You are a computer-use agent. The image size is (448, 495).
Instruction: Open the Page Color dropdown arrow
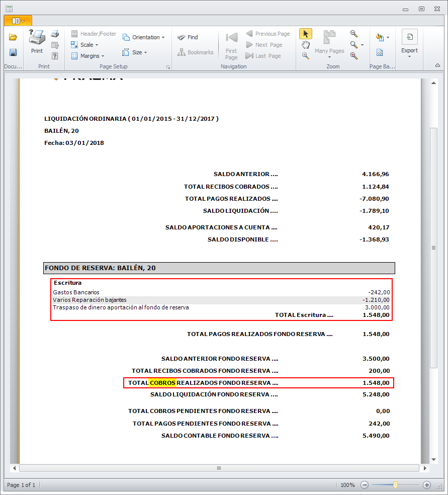pos(388,38)
